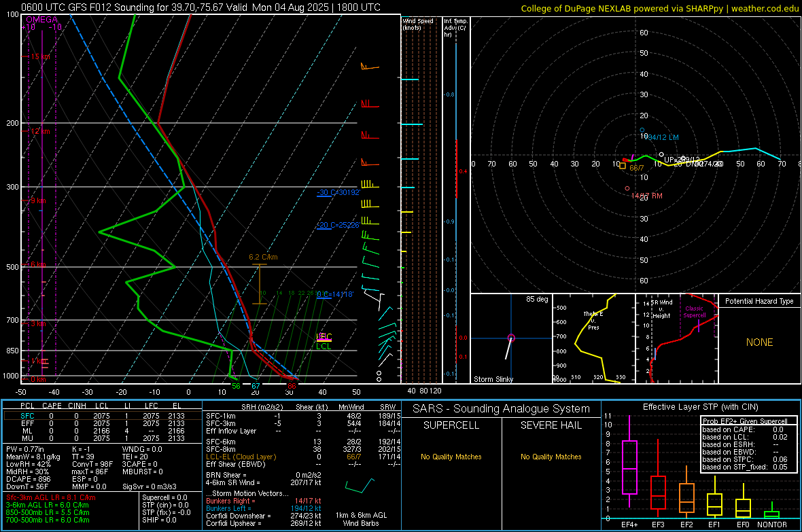Click the Supercell = 0.0 composite value

(x=164, y=497)
